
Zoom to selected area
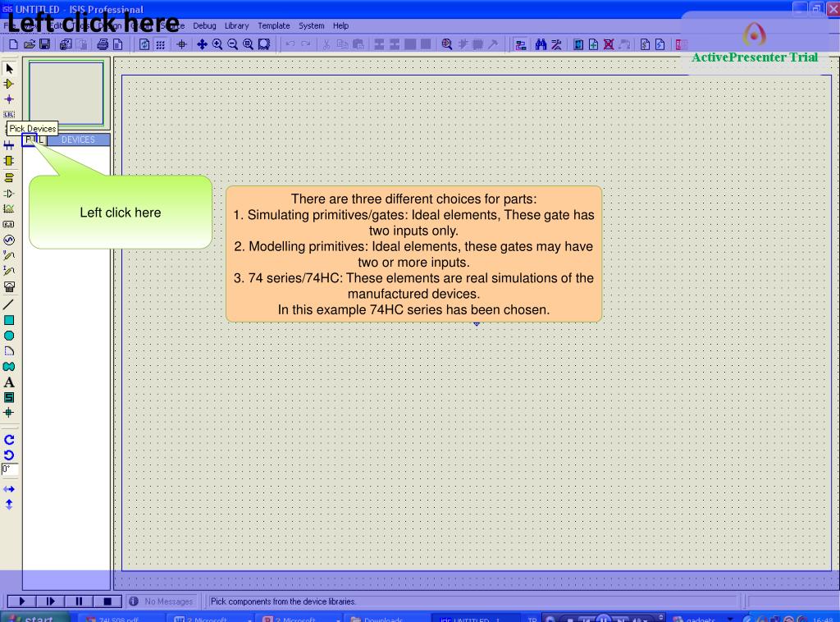pos(263,44)
